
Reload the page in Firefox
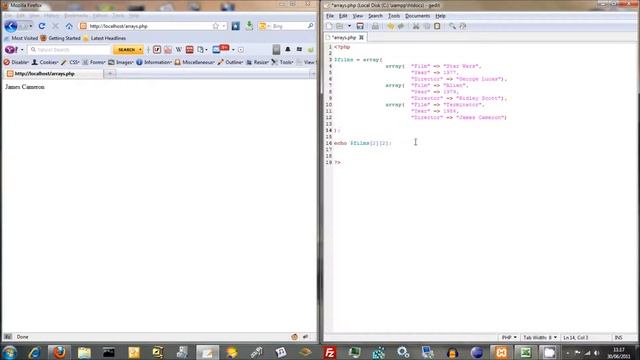click(x=42, y=26)
